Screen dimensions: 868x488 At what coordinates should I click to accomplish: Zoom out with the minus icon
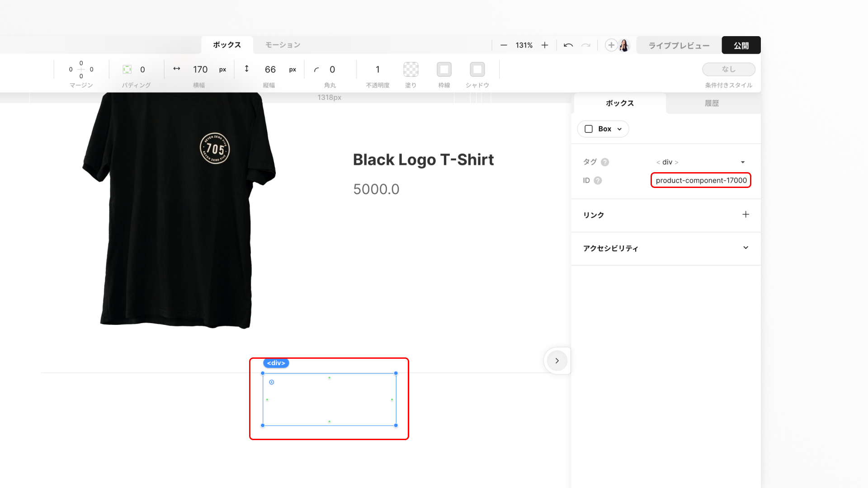[504, 45]
